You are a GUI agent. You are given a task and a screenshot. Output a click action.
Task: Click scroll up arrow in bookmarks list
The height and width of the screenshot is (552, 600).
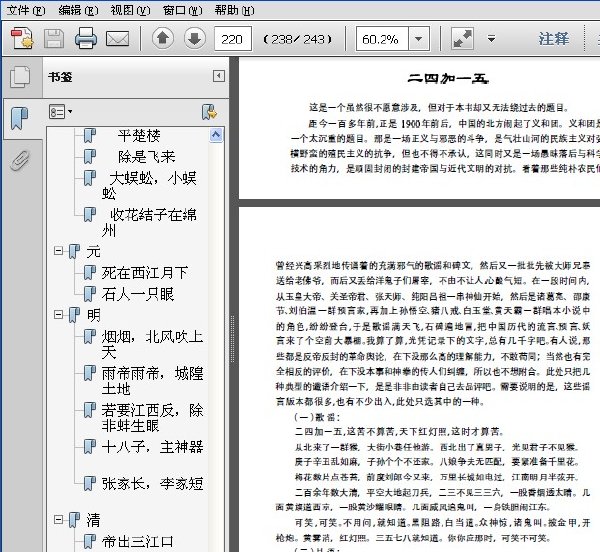click(x=216, y=135)
